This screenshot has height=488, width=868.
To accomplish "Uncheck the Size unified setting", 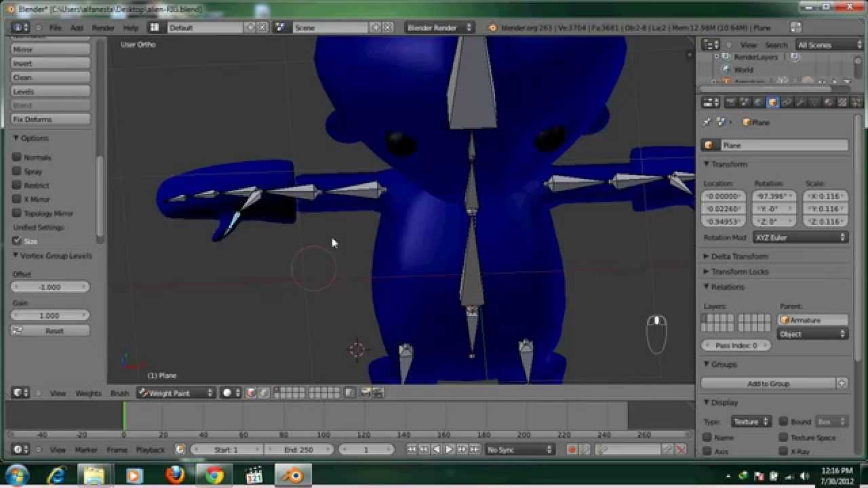I will pyautogui.click(x=17, y=241).
